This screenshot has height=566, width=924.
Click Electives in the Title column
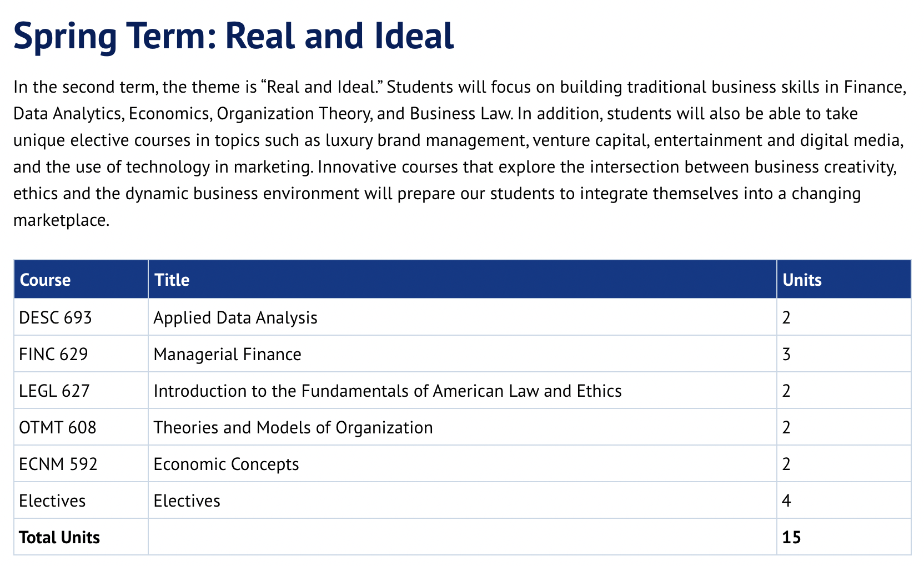point(187,501)
